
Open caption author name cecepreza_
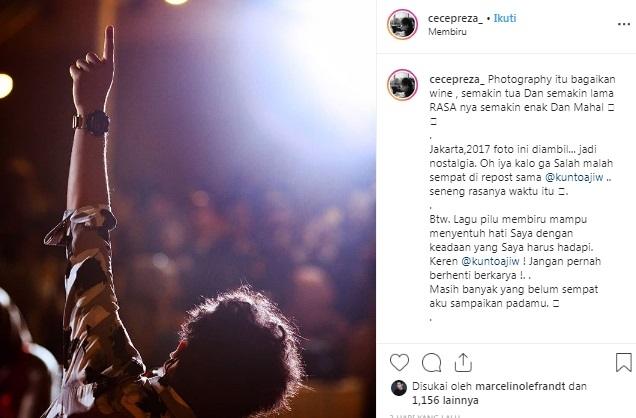(x=457, y=79)
